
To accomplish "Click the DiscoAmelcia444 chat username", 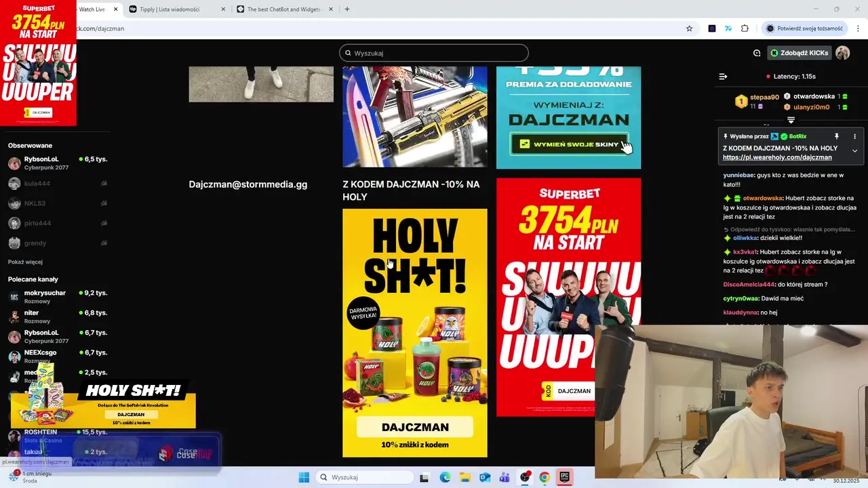I will 749,284.
